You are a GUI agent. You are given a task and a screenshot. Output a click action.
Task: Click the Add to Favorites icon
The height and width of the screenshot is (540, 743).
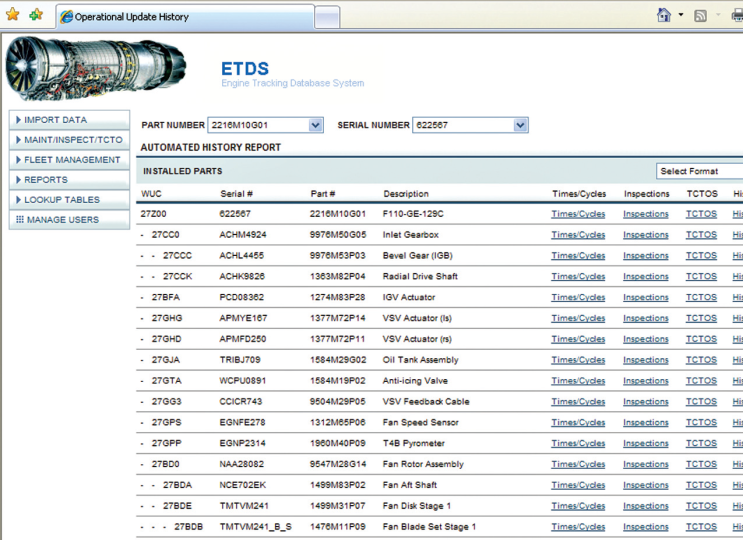pyautogui.click(x=36, y=15)
